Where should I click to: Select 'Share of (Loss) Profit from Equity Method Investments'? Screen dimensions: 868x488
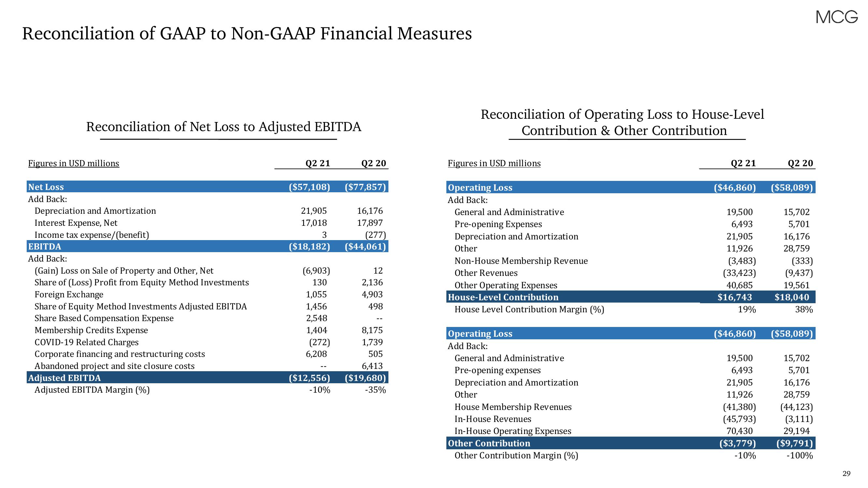[x=142, y=283]
